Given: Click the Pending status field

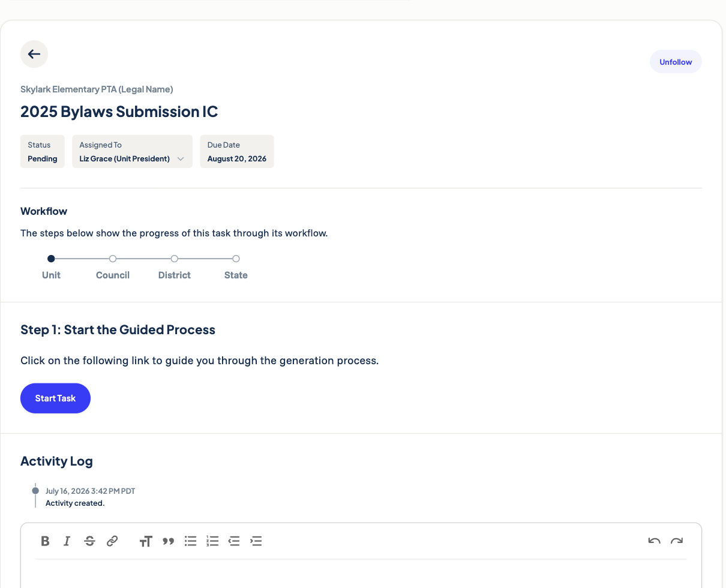Looking at the screenshot, I should 43,152.
